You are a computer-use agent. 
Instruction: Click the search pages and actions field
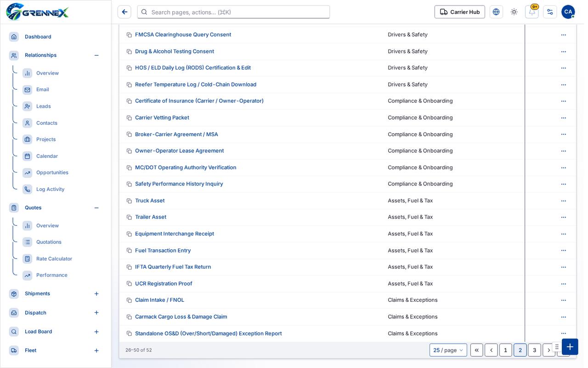[233, 12]
